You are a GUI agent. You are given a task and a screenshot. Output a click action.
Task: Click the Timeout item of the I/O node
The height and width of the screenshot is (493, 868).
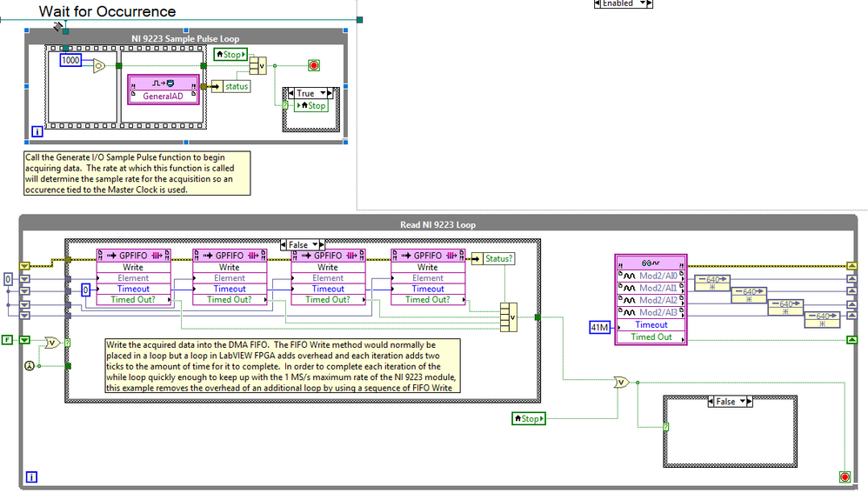[651, 325]
